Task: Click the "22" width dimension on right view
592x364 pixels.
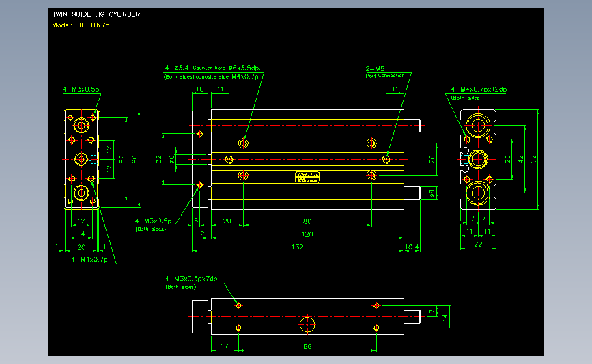Action: [478, 244]
